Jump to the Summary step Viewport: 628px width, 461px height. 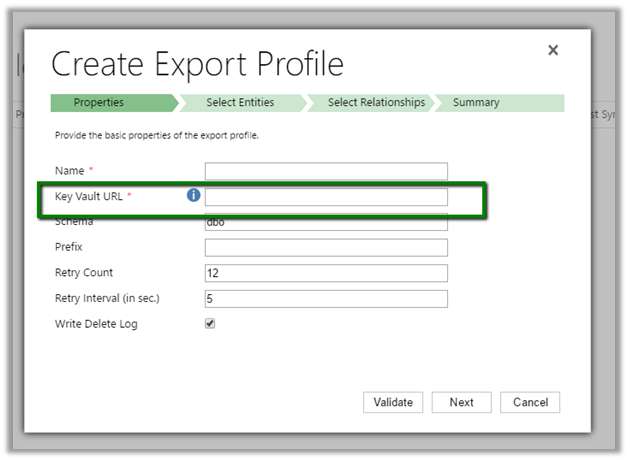click(476, 103)
